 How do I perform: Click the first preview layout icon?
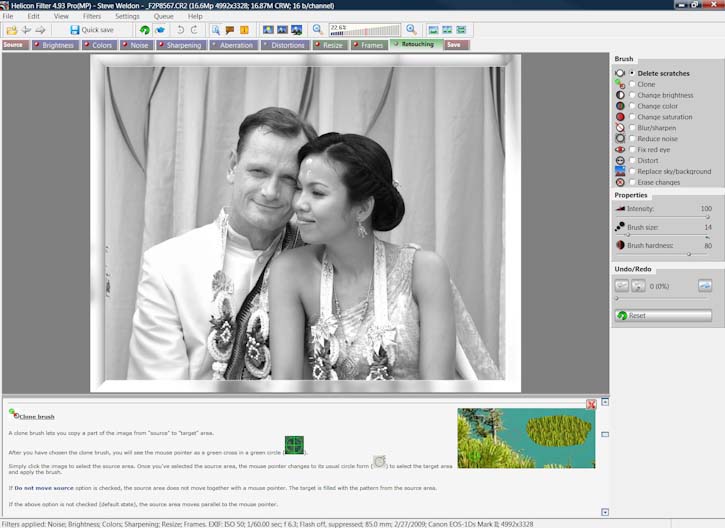point(433,30)
